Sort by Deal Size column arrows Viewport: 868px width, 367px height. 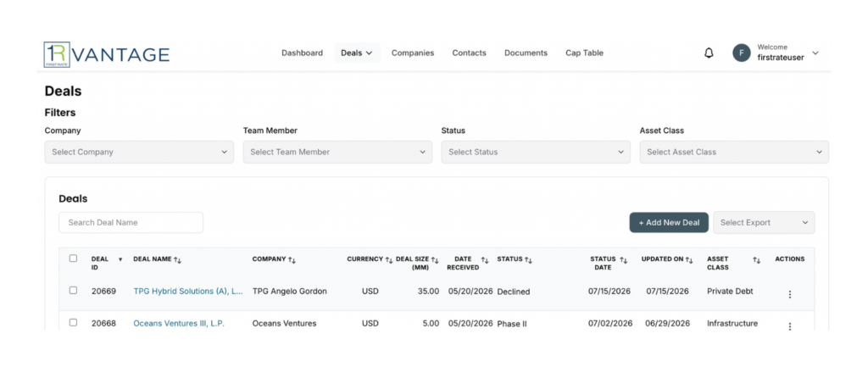435,259
